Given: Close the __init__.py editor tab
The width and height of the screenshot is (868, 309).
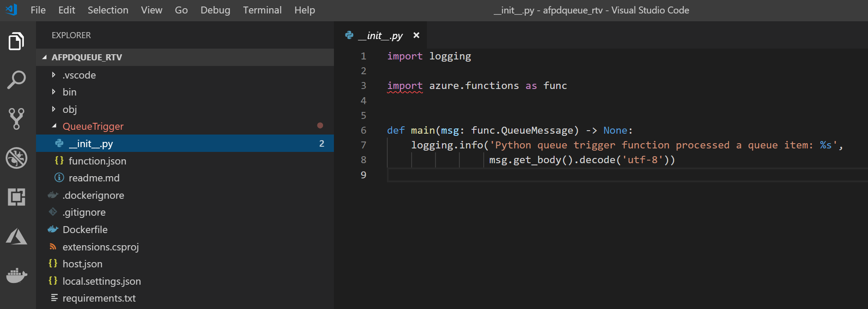Looking at the screenshot, I should (416, 35).
